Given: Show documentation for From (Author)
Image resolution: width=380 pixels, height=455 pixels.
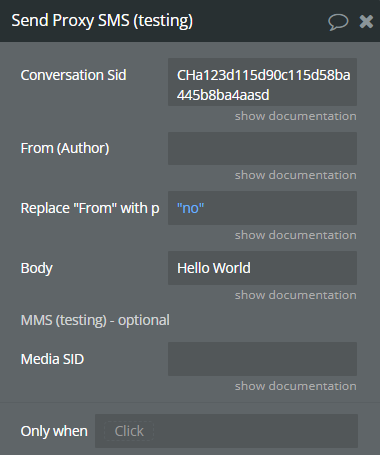Looking at the screenshot, I should pyautogui.click(x=296, y=175).
